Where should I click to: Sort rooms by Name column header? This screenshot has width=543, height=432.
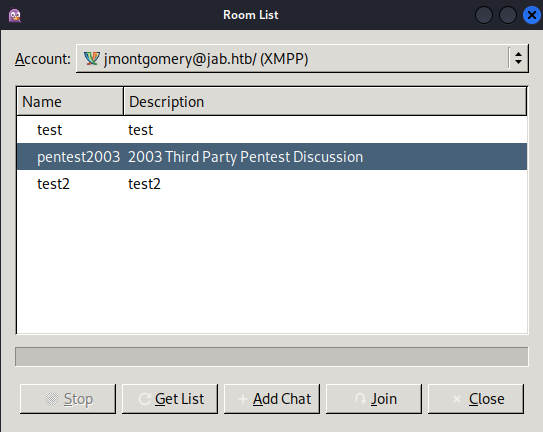(x=70, y=102)
